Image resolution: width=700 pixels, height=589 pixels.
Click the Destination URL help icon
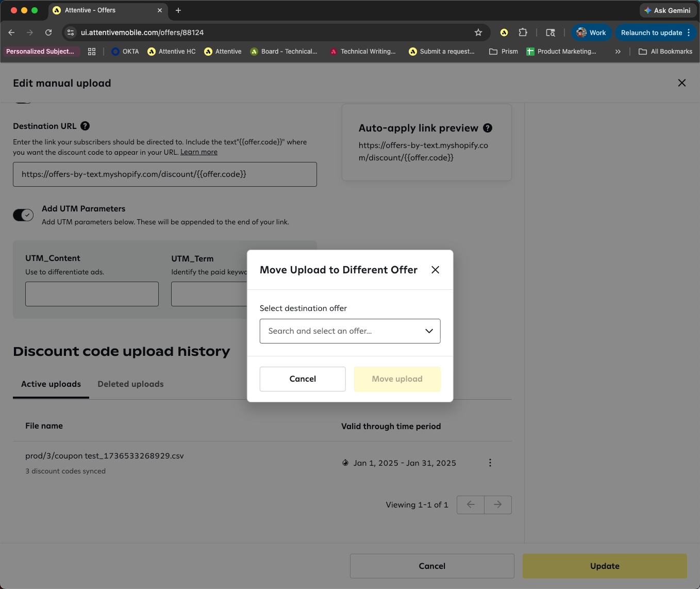[x=86, y=126]
